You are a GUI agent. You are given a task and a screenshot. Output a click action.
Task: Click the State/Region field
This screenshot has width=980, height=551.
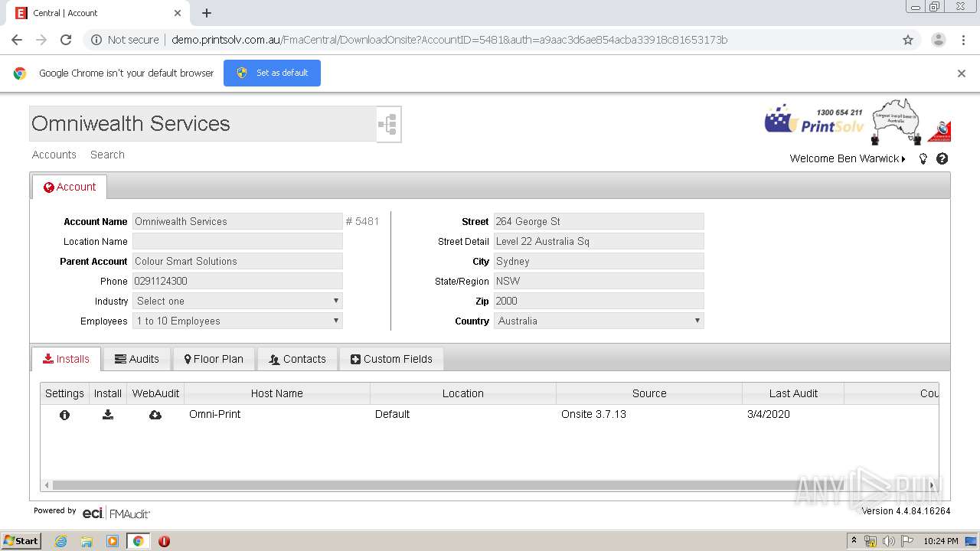point(599,282)
